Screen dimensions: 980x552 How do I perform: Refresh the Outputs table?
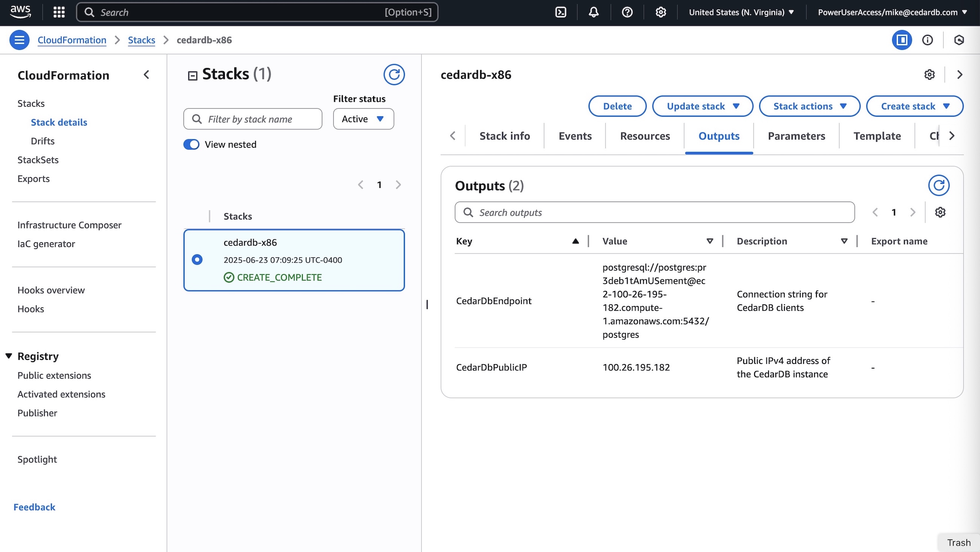(x=939, y=186)
